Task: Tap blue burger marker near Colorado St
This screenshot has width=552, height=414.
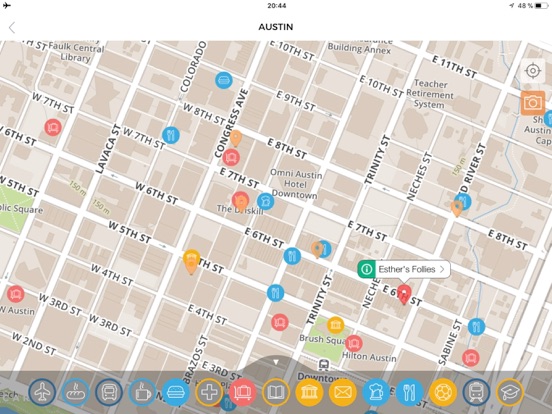Action: [224, 80]
